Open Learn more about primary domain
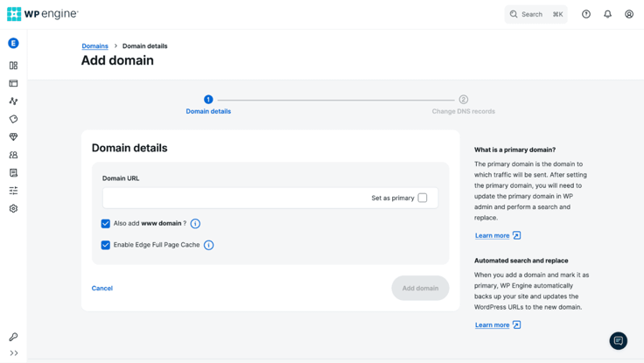The height and width of the screenshot is (363, 644). click(492, 235)
